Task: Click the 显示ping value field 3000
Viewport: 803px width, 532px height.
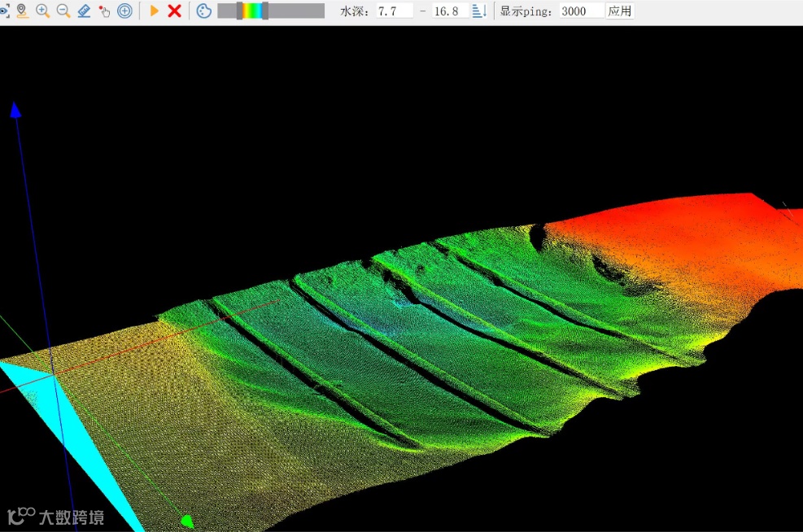Action: [x=581, y=11]
